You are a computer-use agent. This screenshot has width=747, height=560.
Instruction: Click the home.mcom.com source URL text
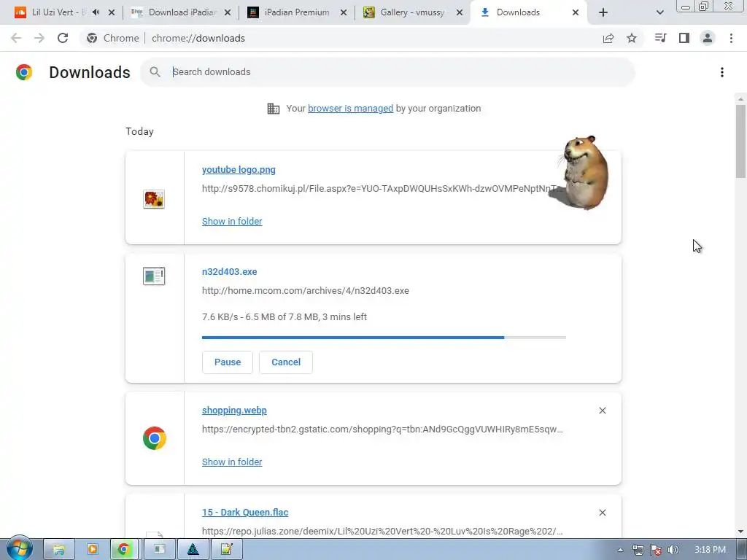click(x=306, y=291)
